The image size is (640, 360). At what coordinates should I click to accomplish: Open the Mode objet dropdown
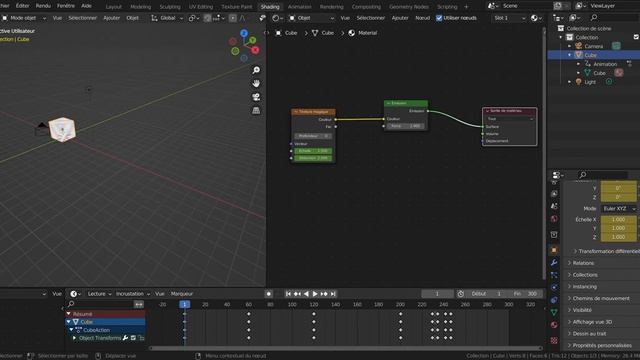[24, 18]
